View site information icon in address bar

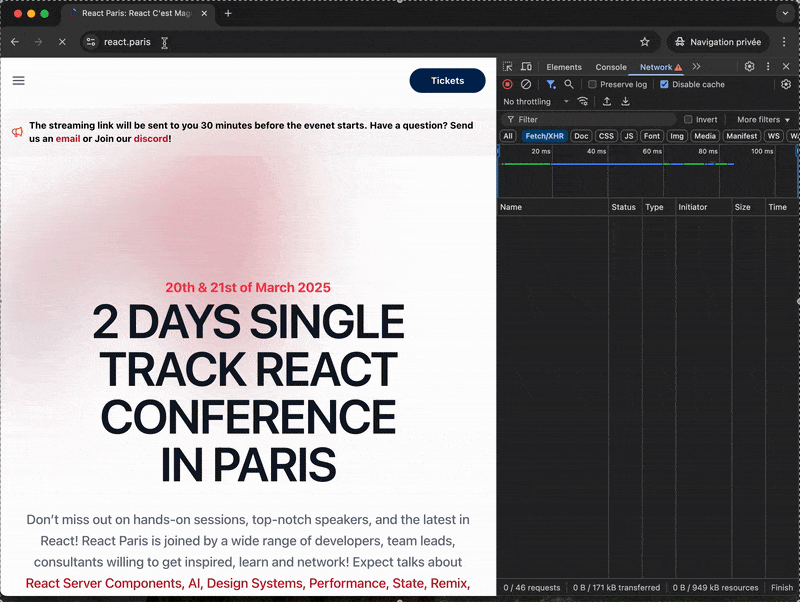click(x=91, y=42)
